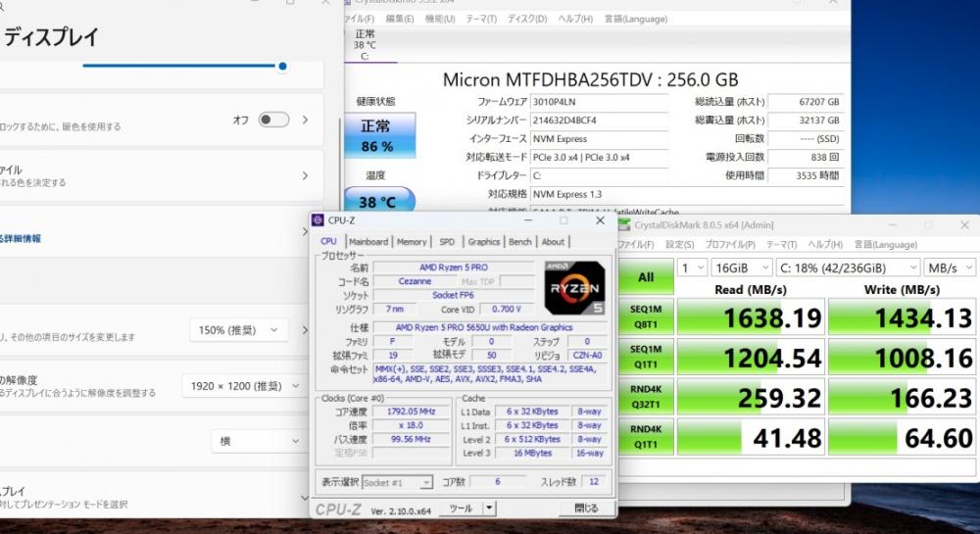Select the SPD tab in CPU-Z
Viewport: 980px width, 534px height.
(x=447, y=242)
